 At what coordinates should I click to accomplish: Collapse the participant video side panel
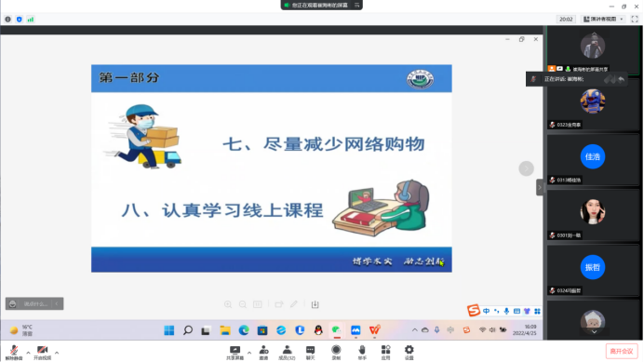[540, 187]
